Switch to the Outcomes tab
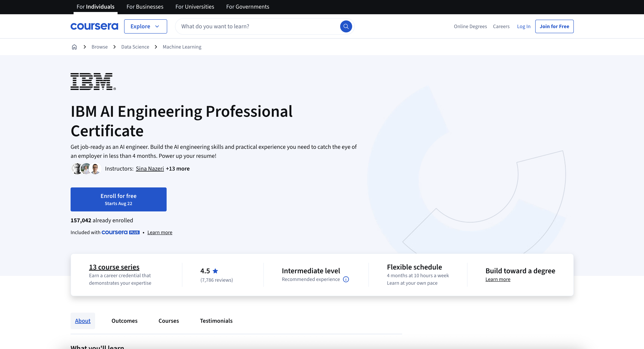 [124, 321]
